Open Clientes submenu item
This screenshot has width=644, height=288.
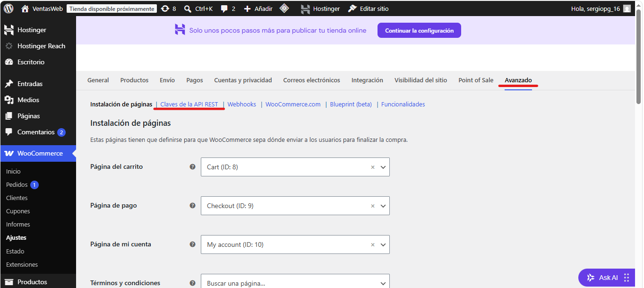(x=17, y=198)
